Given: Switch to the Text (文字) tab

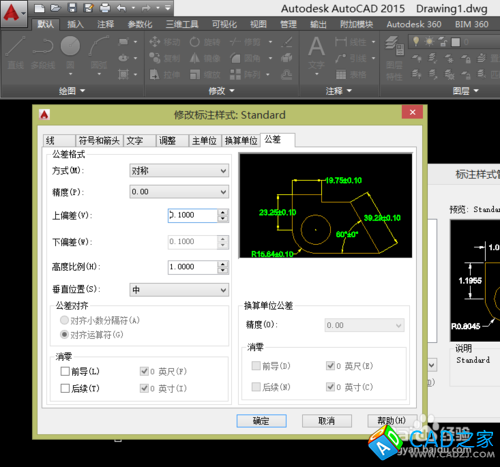Looking at the screenshot, I should [139, 141].
